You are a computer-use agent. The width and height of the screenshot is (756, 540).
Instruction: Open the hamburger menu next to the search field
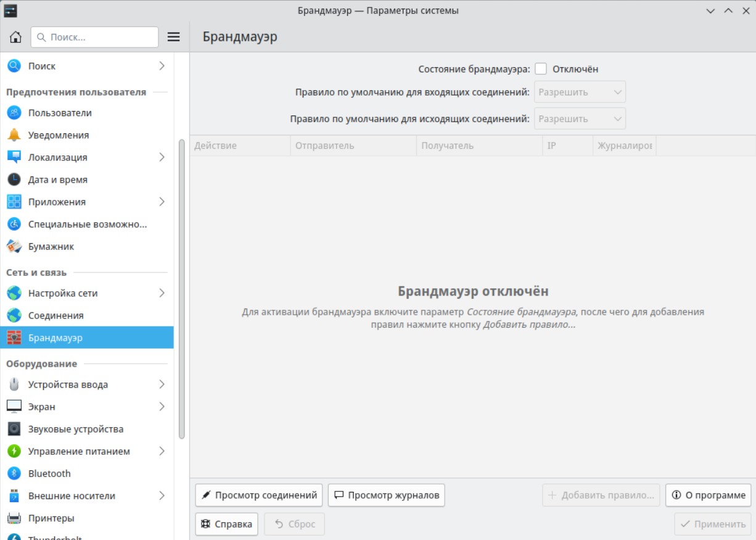(x=174, y=37)
